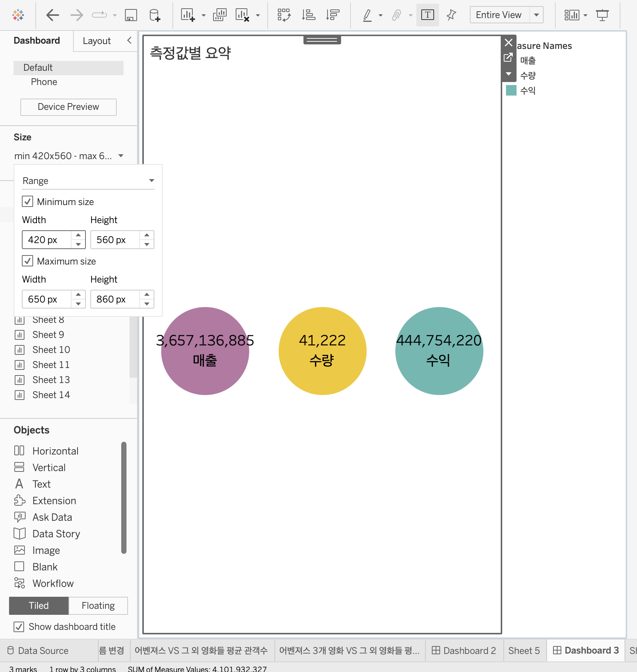Screen dimensions: 637x672
Task: Click the Device Preview button
Action: [x=69, y=107]
